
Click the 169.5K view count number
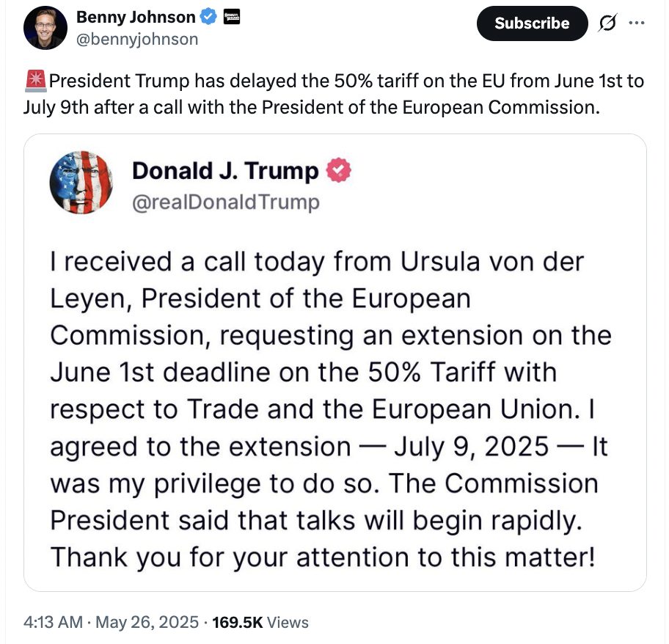point(236,623)
